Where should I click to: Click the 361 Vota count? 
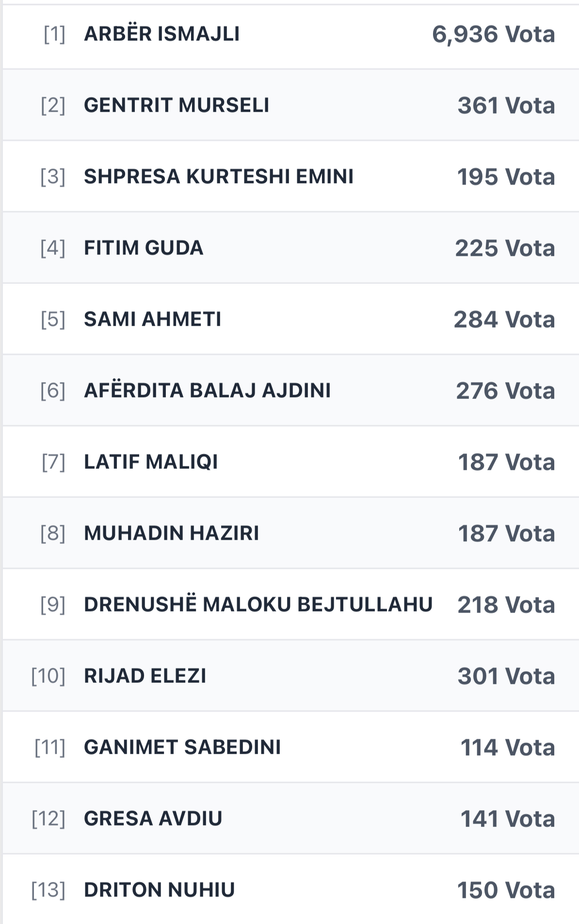click(x=506, y=106)
